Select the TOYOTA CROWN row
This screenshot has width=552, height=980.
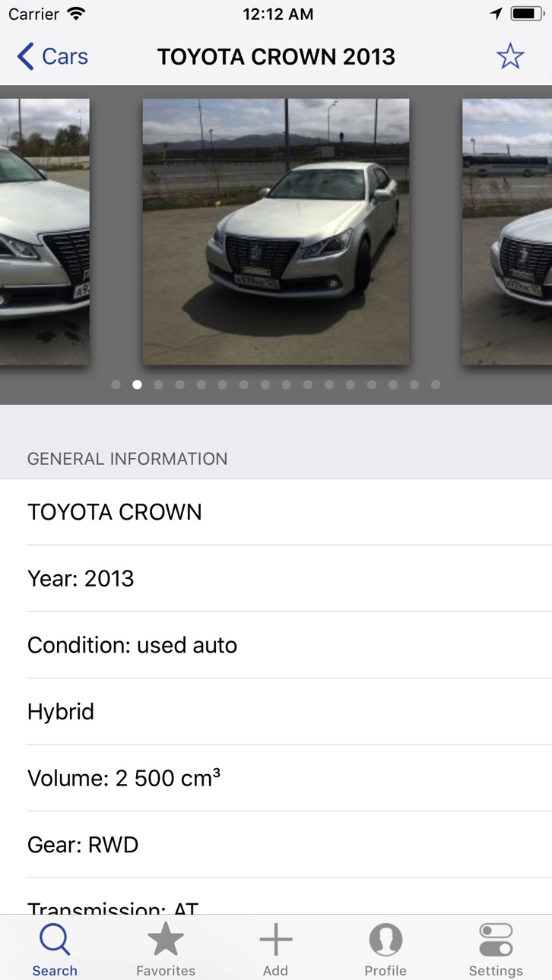[x=276, y=512]
